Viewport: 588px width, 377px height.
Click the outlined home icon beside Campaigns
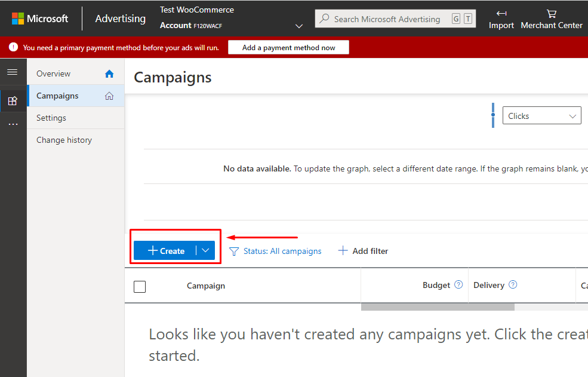click(x=109, y=96)
